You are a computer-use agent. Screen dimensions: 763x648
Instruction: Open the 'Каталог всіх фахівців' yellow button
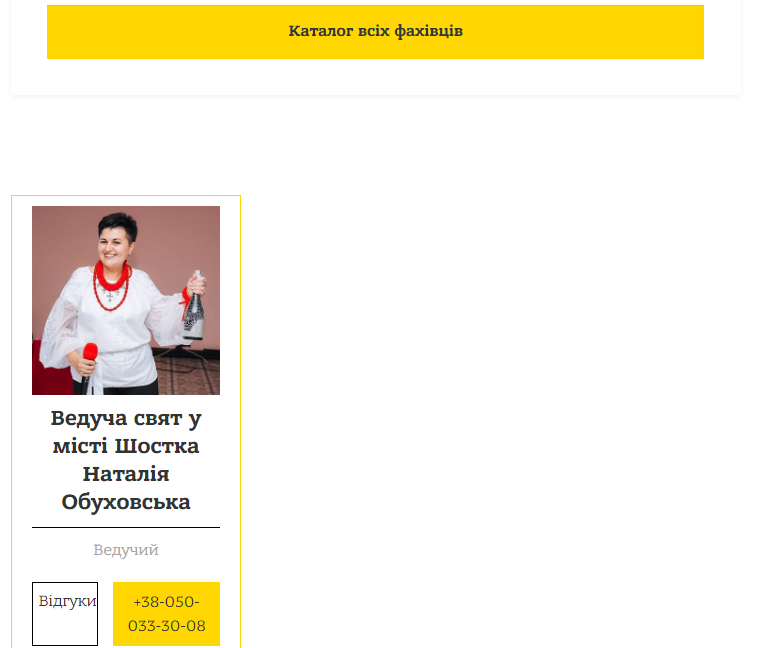(375, 32)
